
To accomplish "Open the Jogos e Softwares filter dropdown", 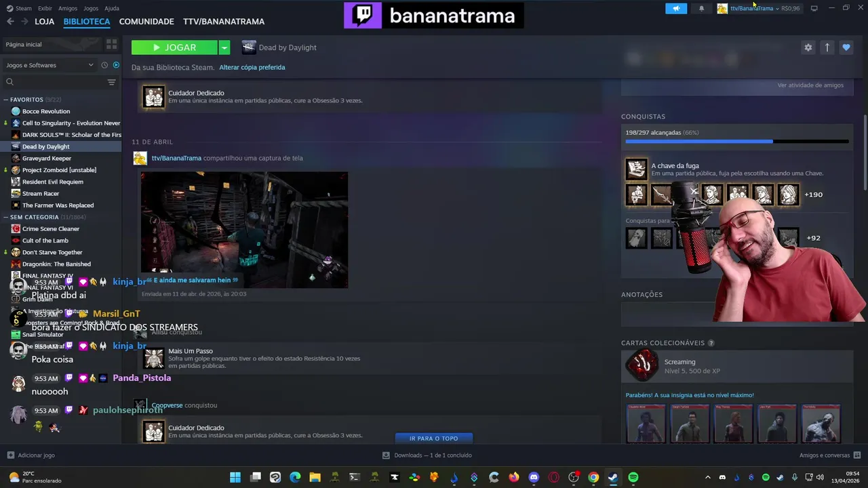I will (49, 65).
